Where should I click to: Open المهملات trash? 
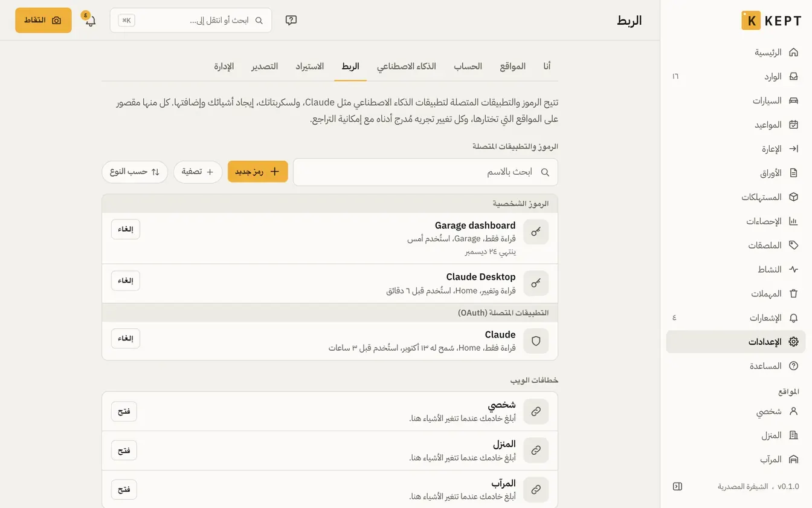(736, 293)
